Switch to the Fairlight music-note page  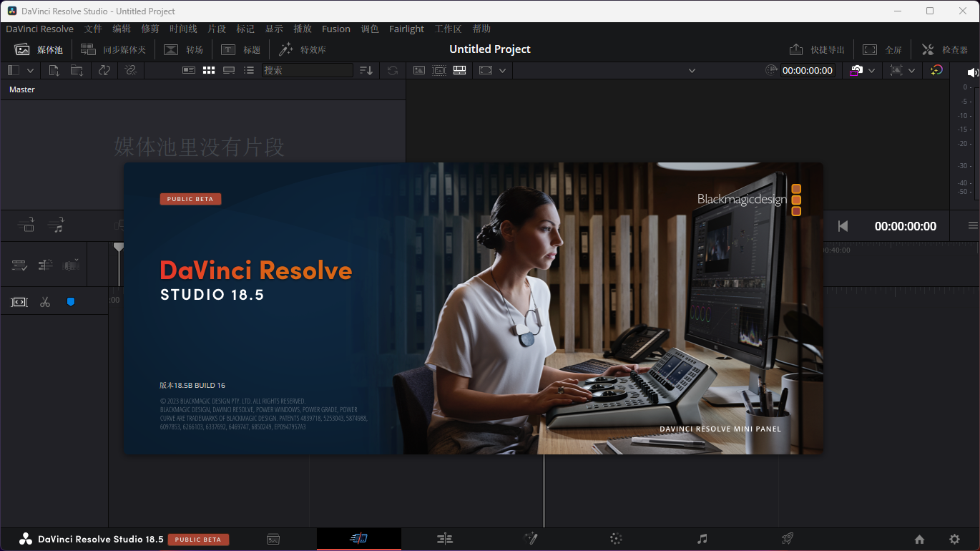coord(702,539)
